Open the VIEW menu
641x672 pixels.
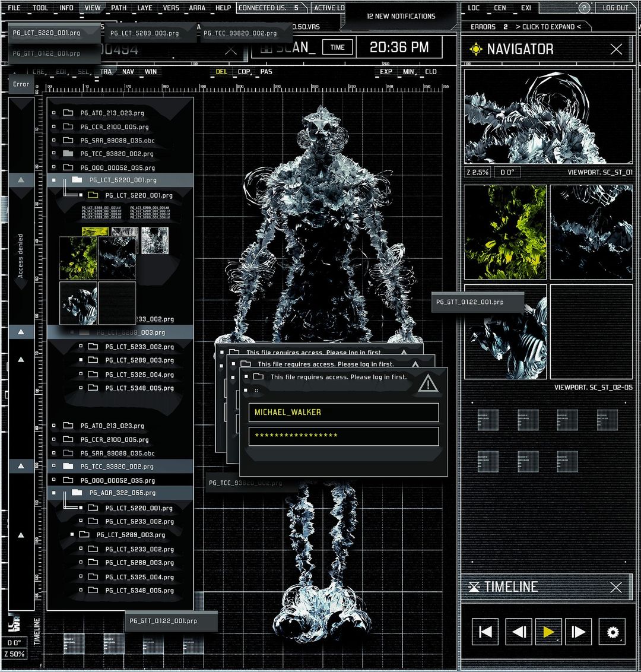coord(93,8)
